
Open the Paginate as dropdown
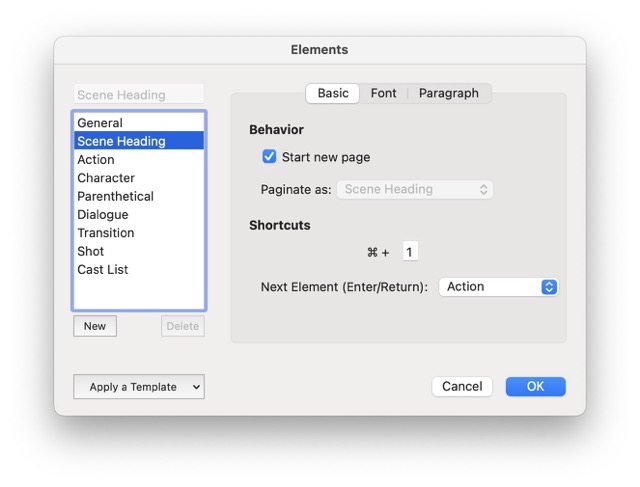click(415, 189)
